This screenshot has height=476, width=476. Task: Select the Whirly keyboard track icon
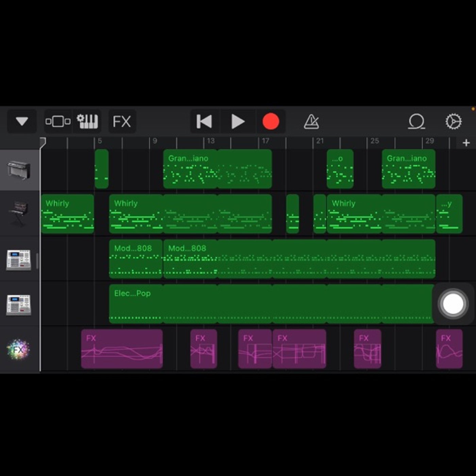click(x=19, y=214)
